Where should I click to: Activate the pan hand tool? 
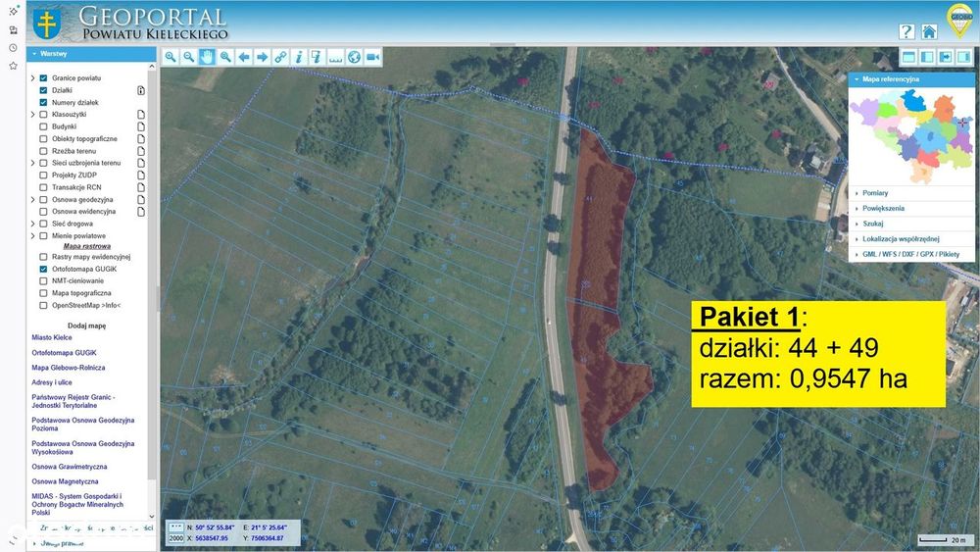click(x=207, y=57)
